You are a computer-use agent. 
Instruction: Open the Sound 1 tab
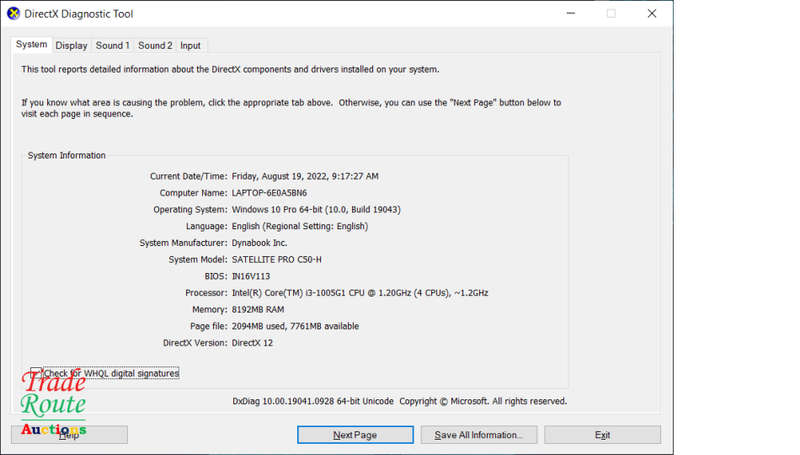pyautogui.click(x=112, y=45)
